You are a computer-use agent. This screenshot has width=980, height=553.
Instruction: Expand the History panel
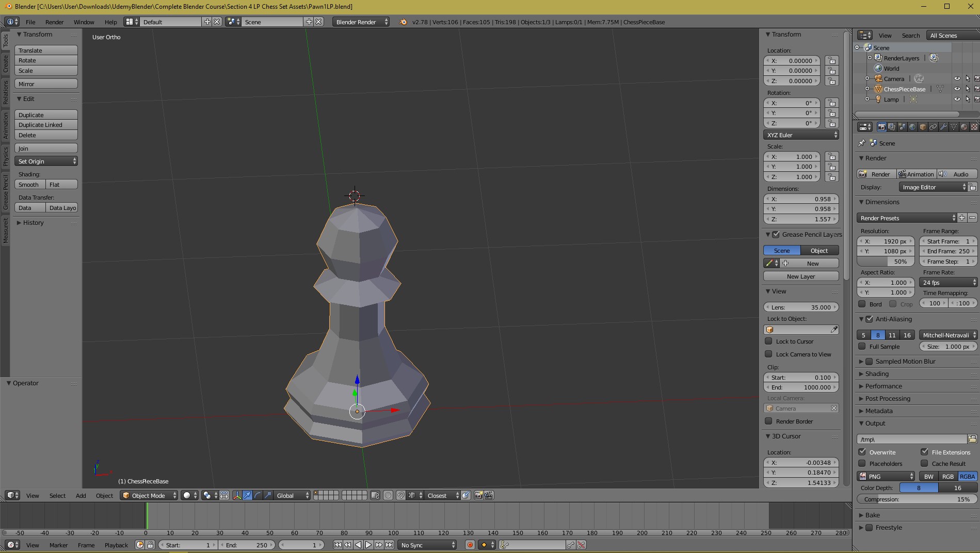[33, 223]
